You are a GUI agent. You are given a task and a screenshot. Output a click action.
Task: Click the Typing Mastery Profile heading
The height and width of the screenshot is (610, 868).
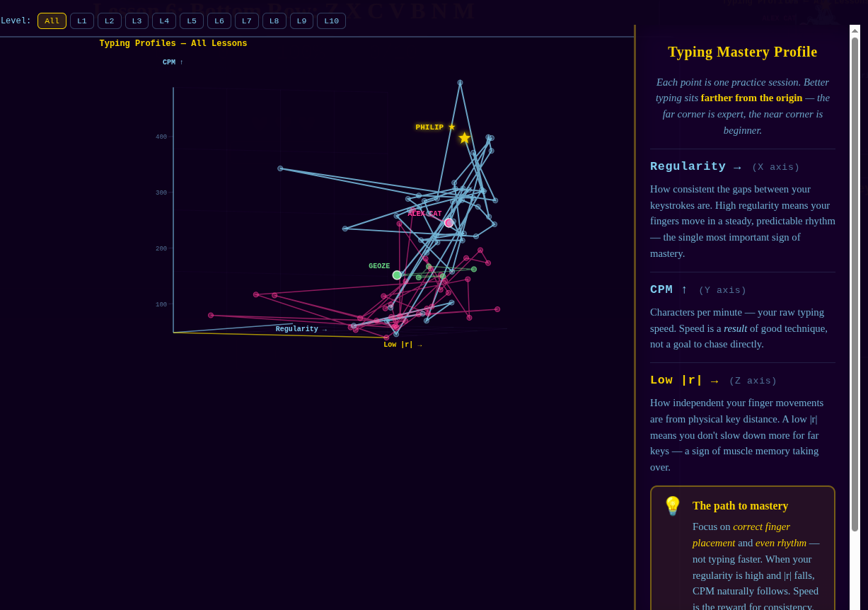click(x=743, y=52)
